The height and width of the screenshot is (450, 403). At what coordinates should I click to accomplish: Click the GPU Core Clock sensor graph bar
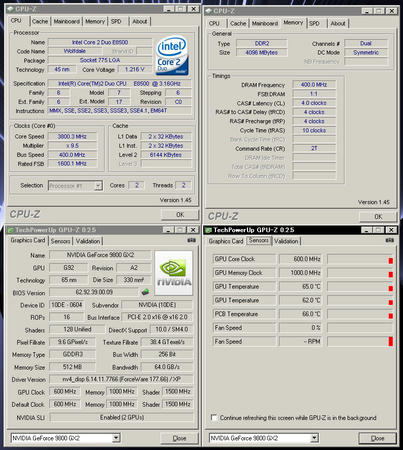(360, 259)
